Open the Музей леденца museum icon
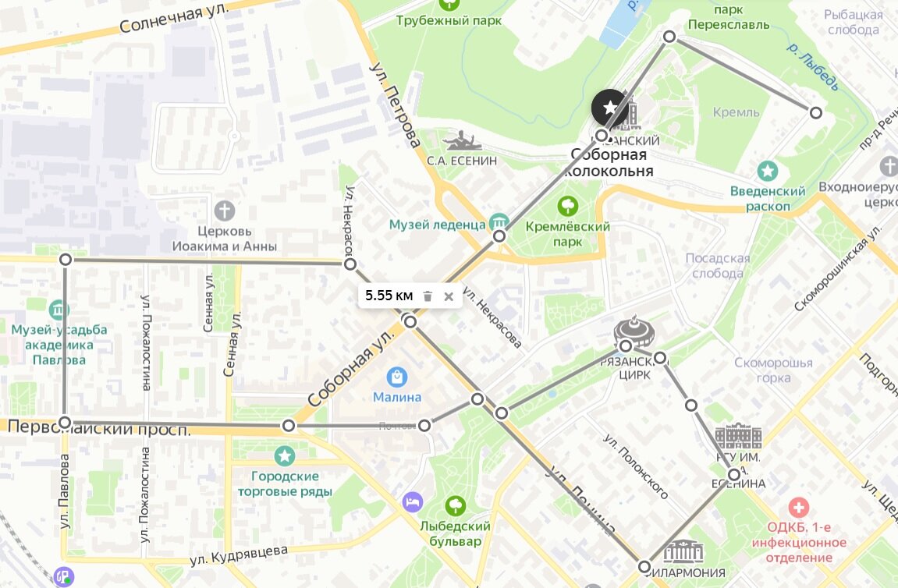The width and height of the screenshot is (898, 588). pyautogui.click(x=499, y=223)
